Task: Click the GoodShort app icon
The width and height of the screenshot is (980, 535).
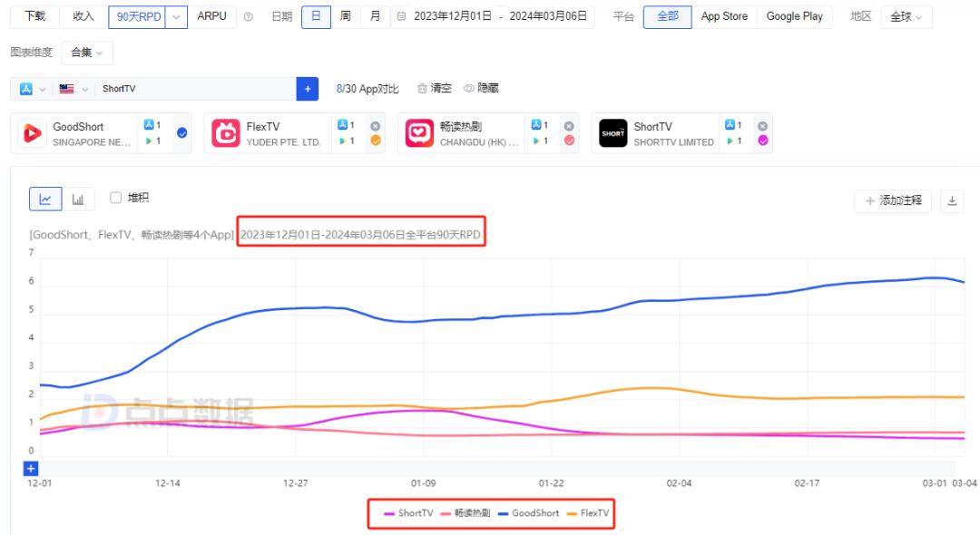Action: (32, 133)
